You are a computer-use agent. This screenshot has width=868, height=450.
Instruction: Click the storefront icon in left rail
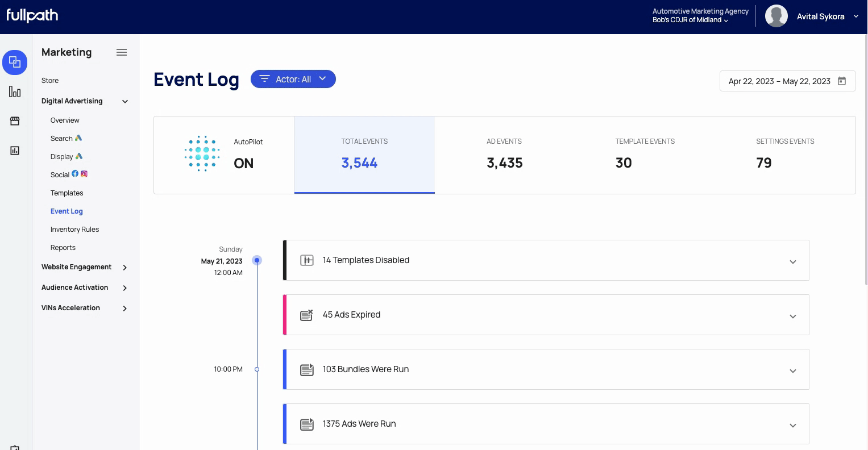tap(15, 121)
